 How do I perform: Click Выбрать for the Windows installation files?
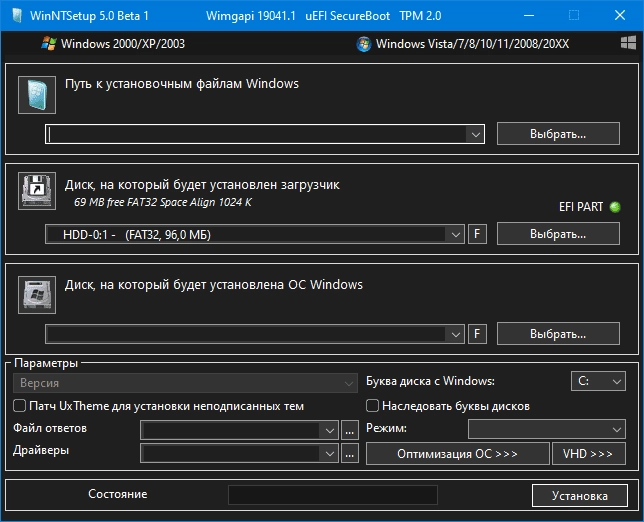[x=558, y=133]
